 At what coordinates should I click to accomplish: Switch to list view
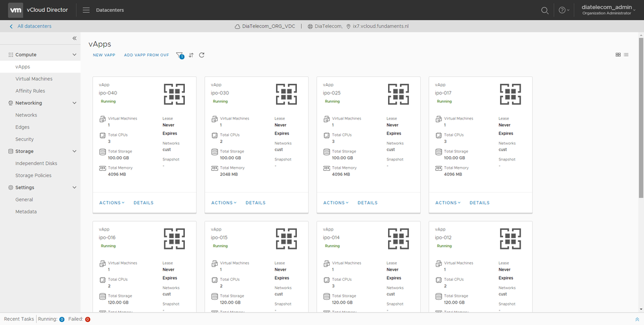(x=626, y=55)
